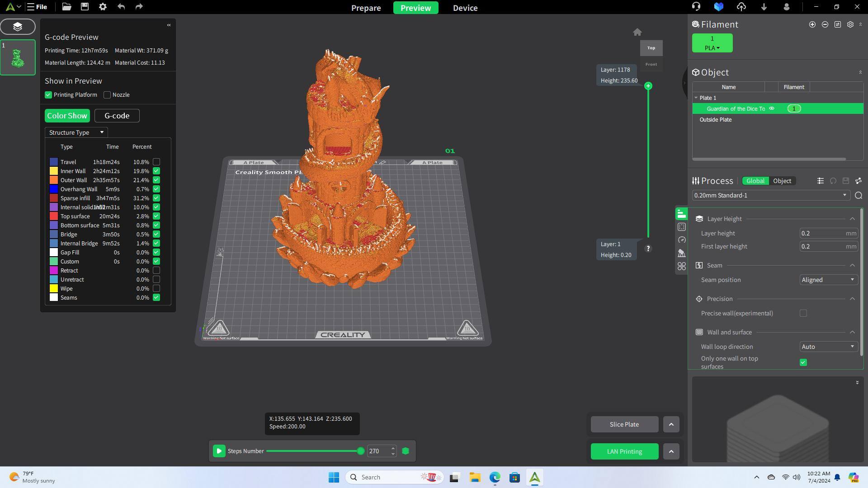Switch to the Device tab
Image resolution: width=868 pixels, height=488 pixels.
click(465, 8)
